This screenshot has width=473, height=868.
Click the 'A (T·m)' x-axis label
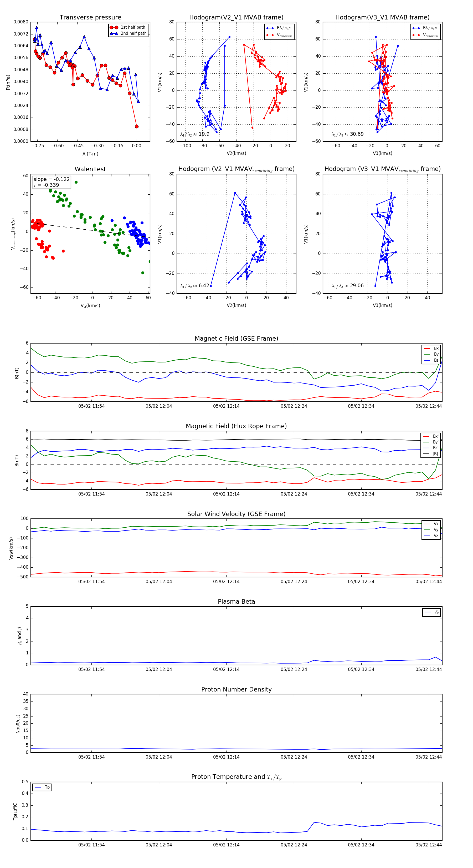[90, 154]
